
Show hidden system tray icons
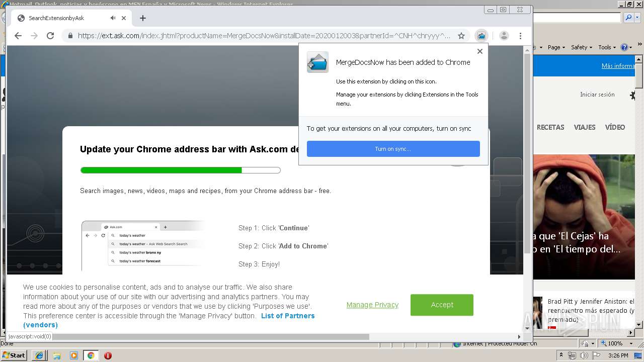click(561, 355)
